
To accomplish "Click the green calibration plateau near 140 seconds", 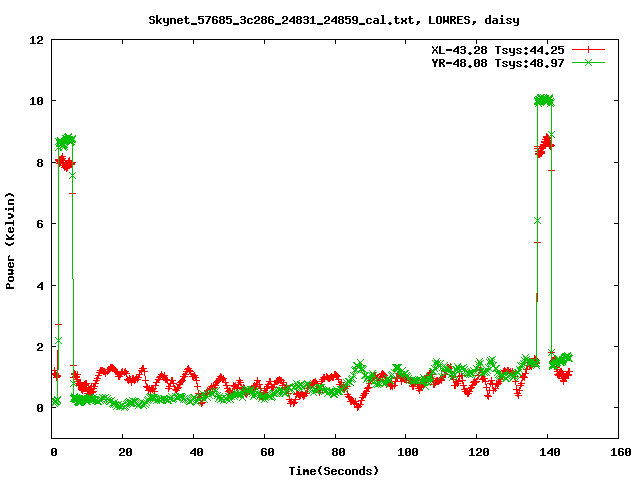I will coord(544,100).
